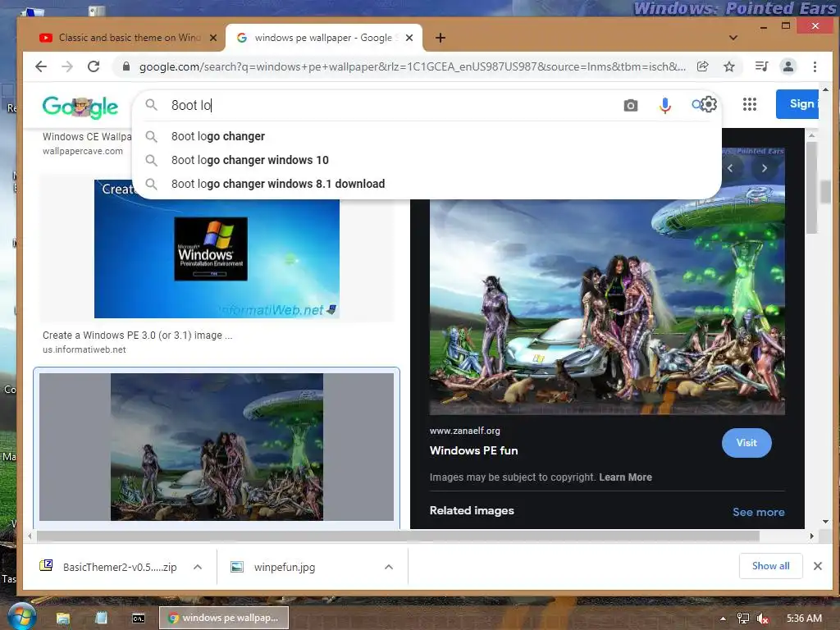Open the media control icon in toolbar

click(761, 66)
